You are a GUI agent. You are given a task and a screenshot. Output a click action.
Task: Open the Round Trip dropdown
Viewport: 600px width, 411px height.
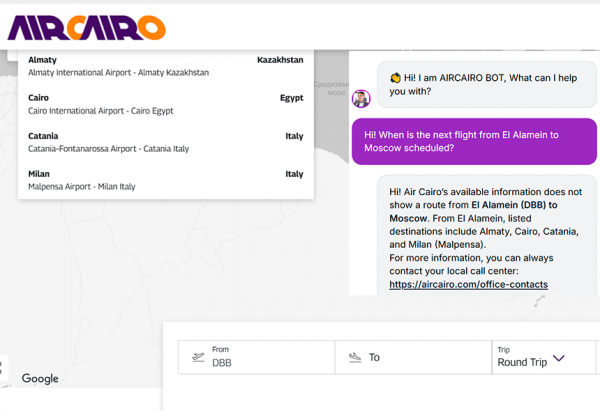point(543,357)
